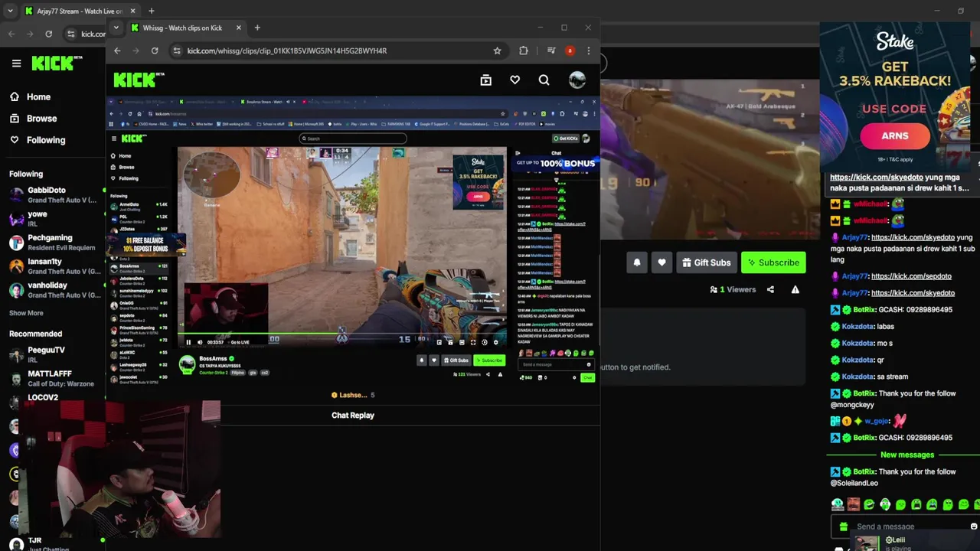Open a new tab in background Chrome window
This screenshot has height=551, width=980.
point(151,11)
